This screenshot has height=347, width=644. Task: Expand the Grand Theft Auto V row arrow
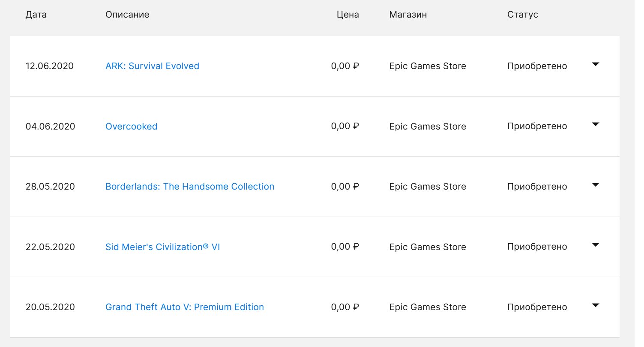[595, 305]
